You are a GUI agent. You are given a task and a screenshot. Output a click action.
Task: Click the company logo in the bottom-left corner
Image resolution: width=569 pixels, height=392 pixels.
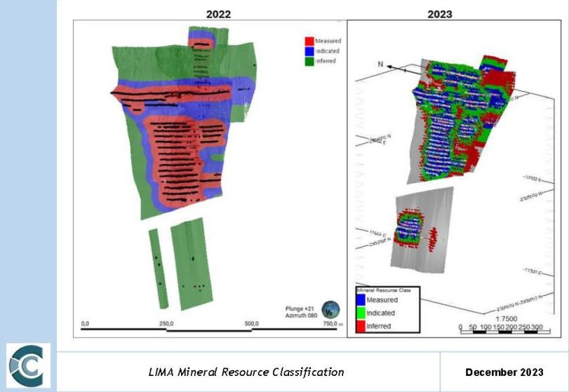pyautogui.click(x=29, y=366)
